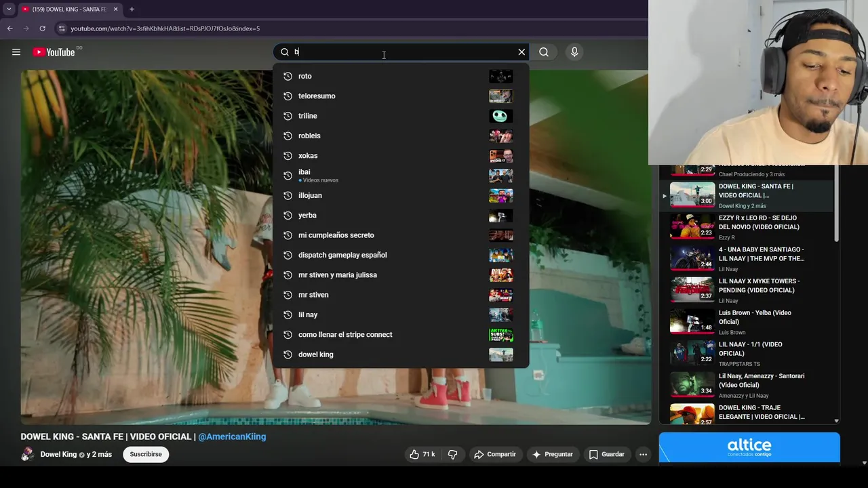Click history clock icon beside 'dowel king'
The width and height of the screenshot is (868, 488).
288,354
